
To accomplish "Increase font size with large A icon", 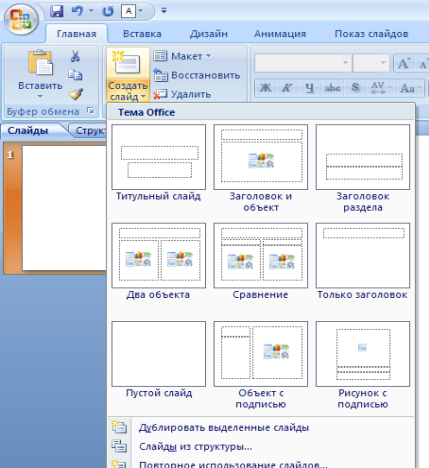I will tap(404, 63).
